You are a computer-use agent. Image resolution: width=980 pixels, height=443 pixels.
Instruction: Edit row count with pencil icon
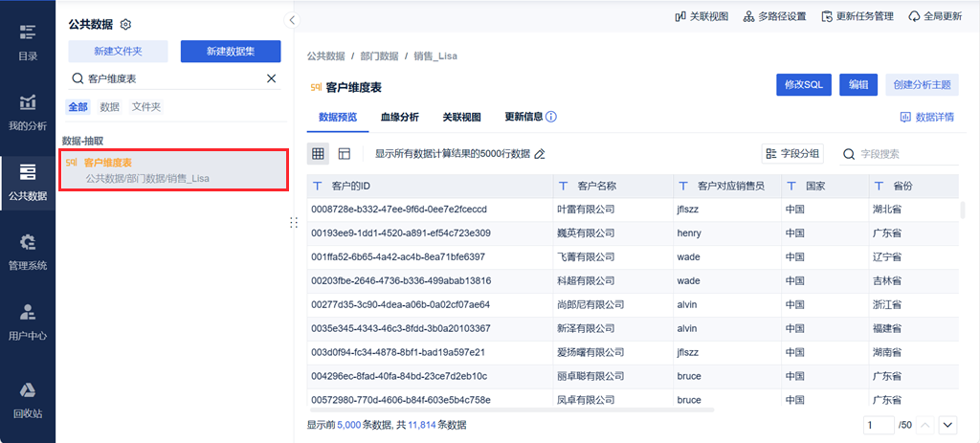pyautogui.click(x=540, y=154)
